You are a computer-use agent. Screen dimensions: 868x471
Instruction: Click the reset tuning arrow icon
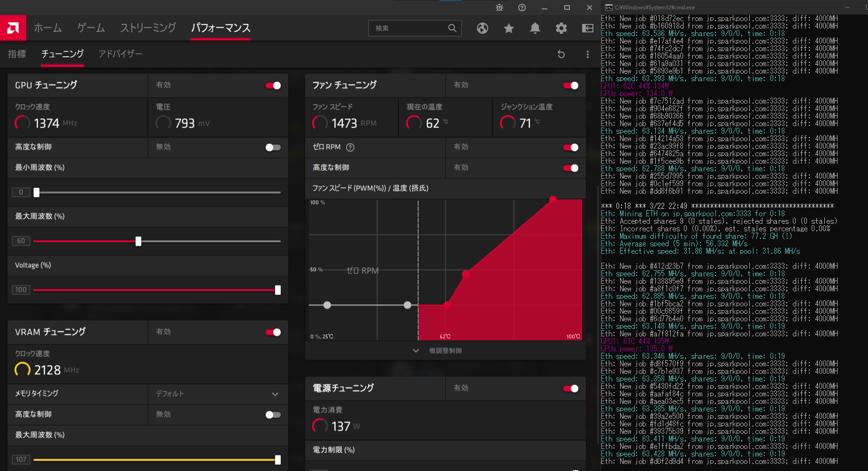point(561,54)
